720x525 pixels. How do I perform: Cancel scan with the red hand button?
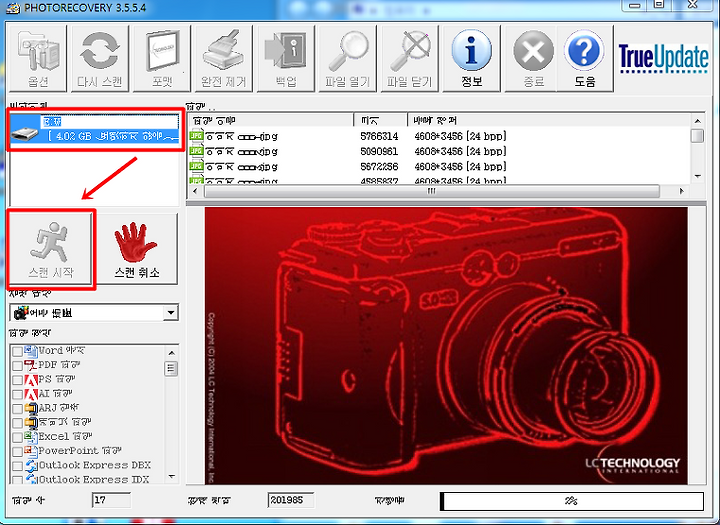coord(136,248)
